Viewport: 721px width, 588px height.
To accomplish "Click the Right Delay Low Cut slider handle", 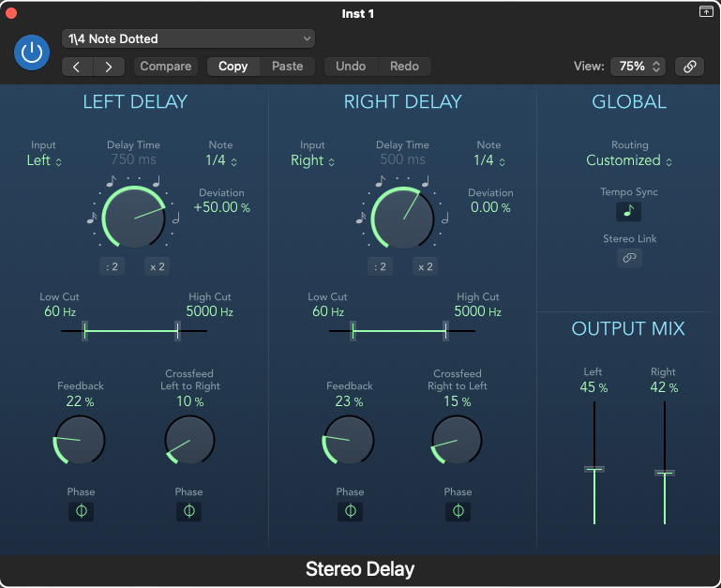I will pyautogui.click(x=353, y=331).
